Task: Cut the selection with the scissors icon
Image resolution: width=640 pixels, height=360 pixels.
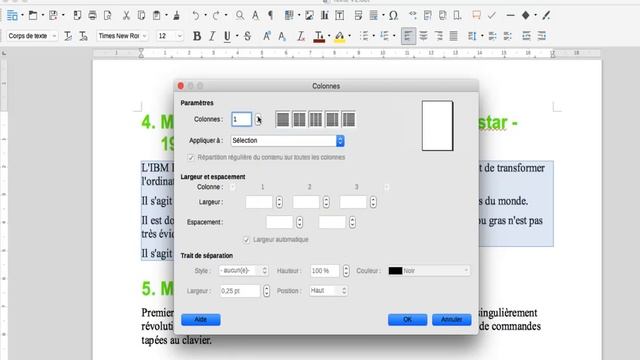Action: [x=126, y=16]
